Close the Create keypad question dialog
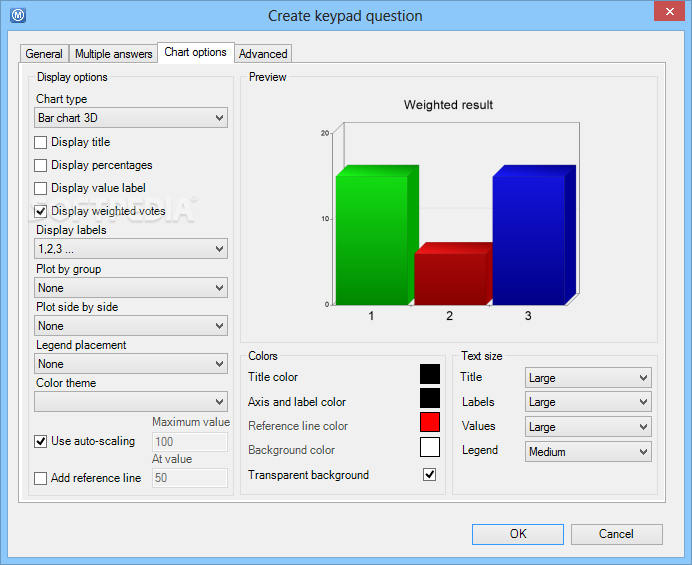Screen dimensions: 692x565 (x=669, y=11)
